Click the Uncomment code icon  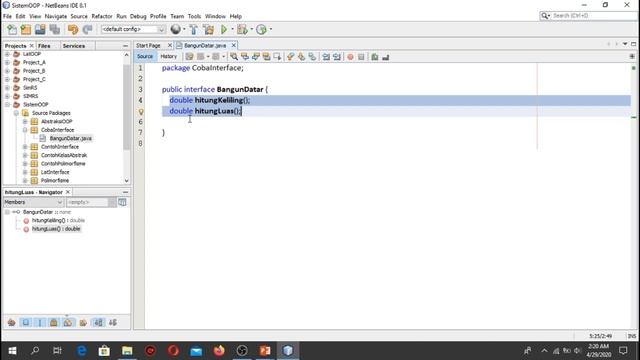(x=386, y=57)
